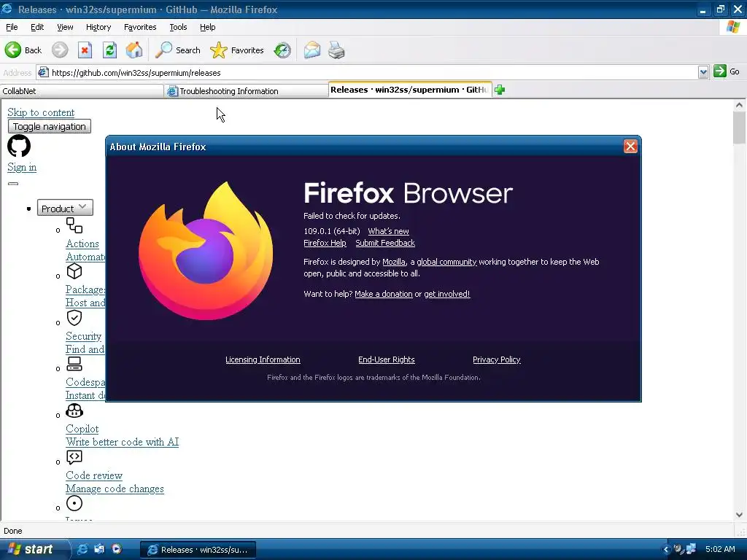The width and height of the screenshot is (747, 560).
Task: Open the History clock icon
Action: [x=282, y=50]
